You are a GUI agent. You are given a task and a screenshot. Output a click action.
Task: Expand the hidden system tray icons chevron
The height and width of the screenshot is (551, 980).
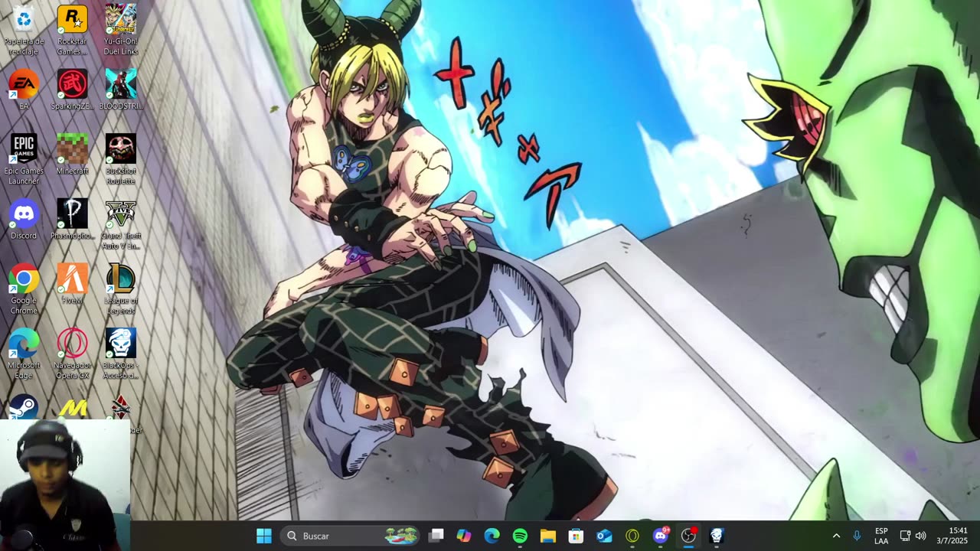(x=836, y=536)
